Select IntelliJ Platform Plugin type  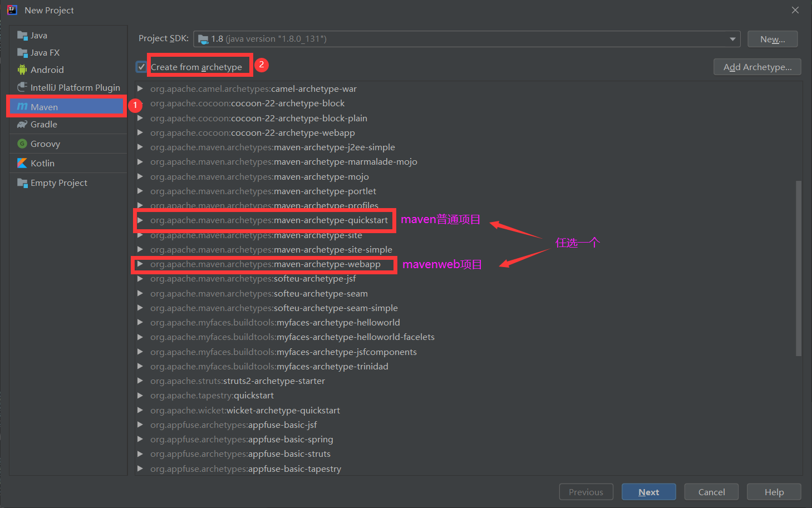pos(68,87)
